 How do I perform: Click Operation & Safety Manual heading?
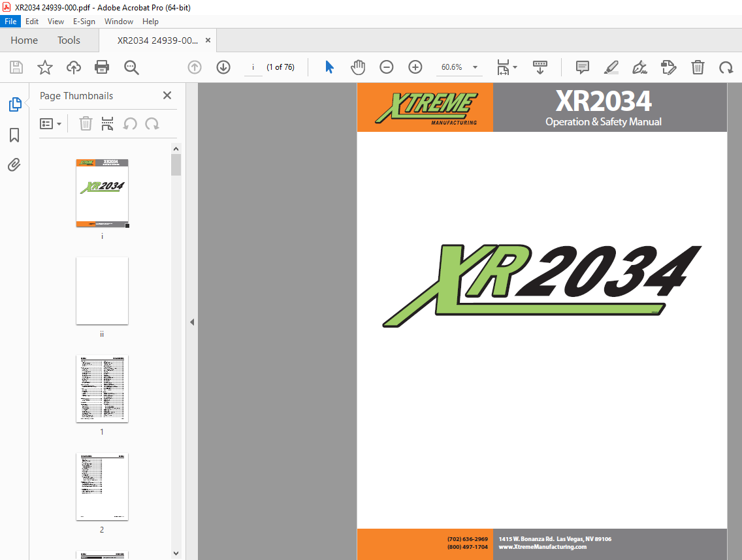[x=604, y=121]
